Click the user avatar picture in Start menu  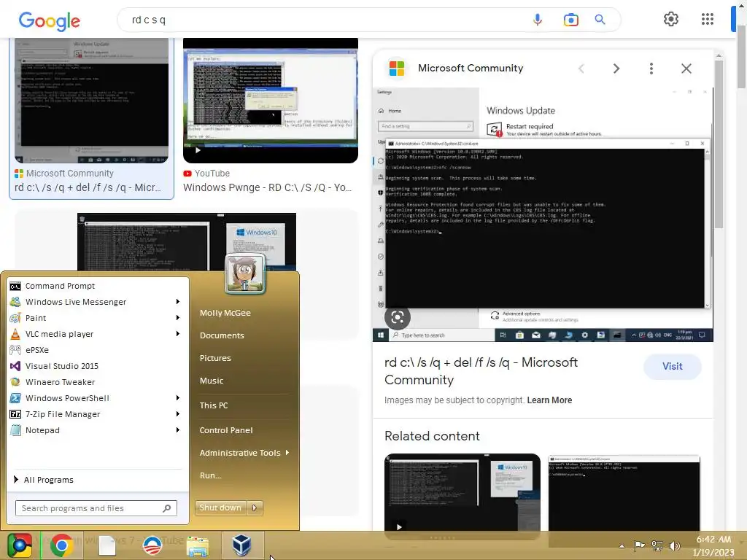coord(245,274)
